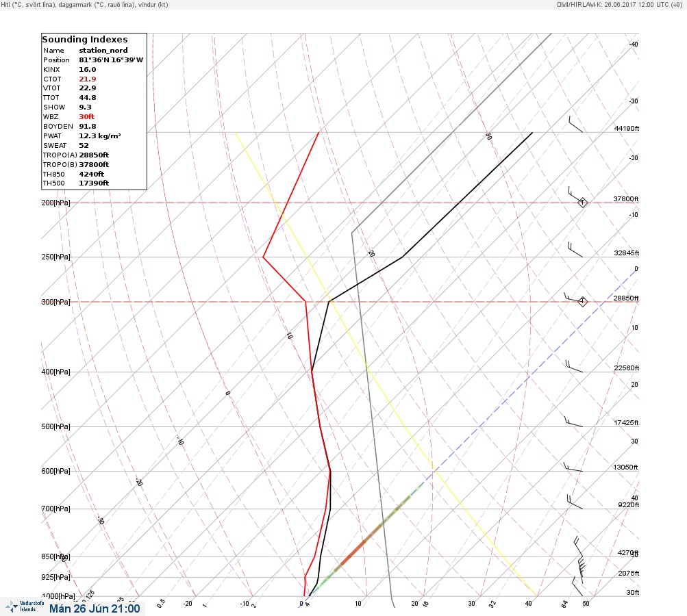Click the wind barb at 22560ft

click(574, 366)
